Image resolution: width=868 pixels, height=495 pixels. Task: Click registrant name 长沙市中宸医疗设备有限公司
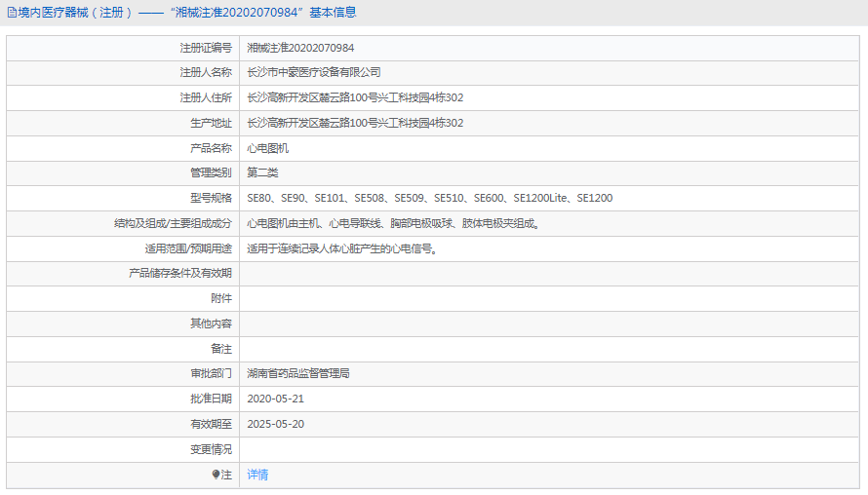click(x=314, y=72)
